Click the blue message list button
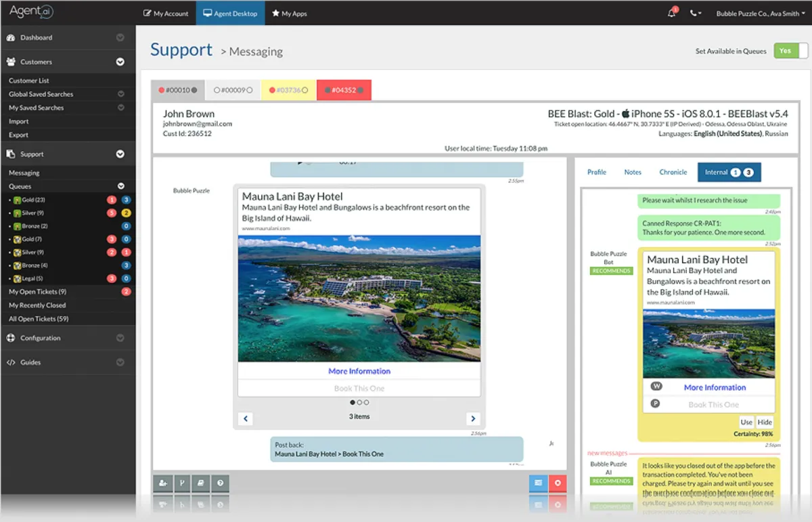Image resolution: width=812 pixels, height=522 pixels. point(538,483)
